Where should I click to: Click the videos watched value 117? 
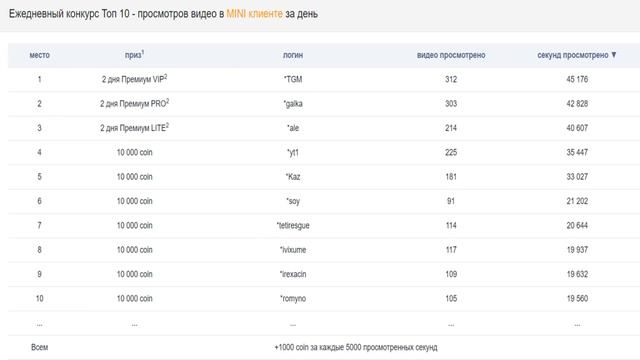point(451,250)
